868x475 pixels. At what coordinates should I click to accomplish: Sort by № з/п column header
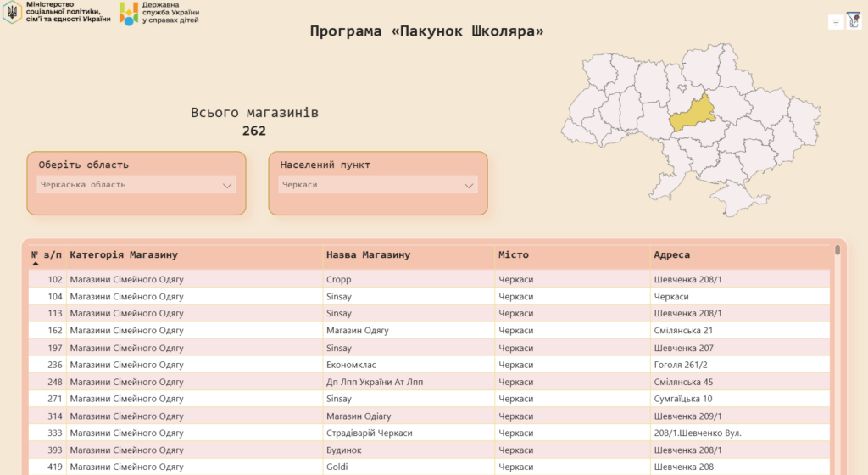click(47, 254)
